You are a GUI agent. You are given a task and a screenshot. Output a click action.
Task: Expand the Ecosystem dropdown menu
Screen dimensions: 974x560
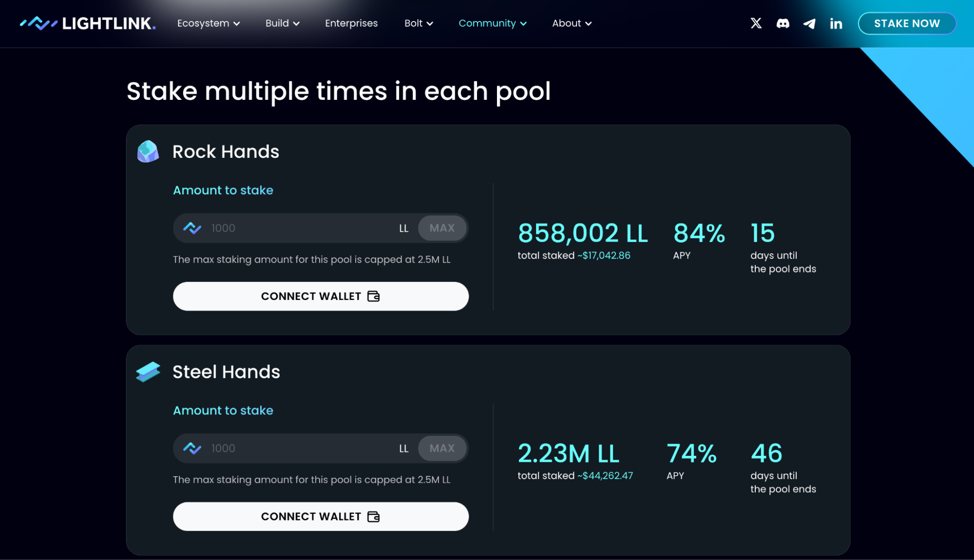[x=208, y=23]
